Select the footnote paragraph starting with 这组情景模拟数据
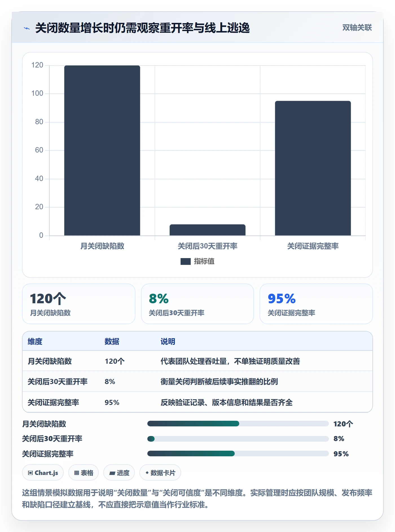 [197, 499]
